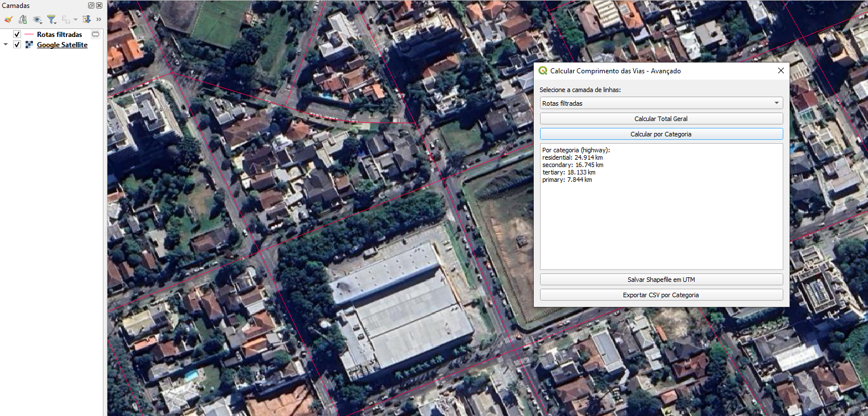
Task: Open the layer styling panel brush icon
Action: click(x=8, y=19)
